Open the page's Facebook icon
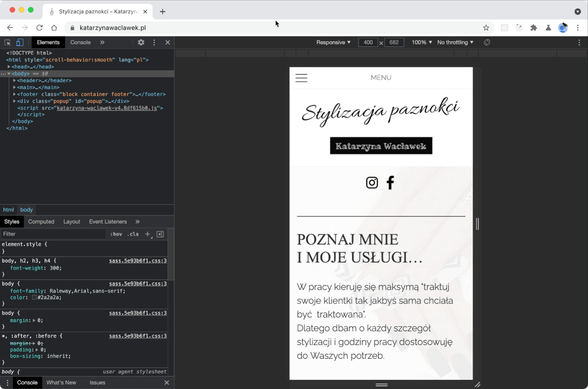The width and height of the screenshot is (588, 389). tap(390, 182)
